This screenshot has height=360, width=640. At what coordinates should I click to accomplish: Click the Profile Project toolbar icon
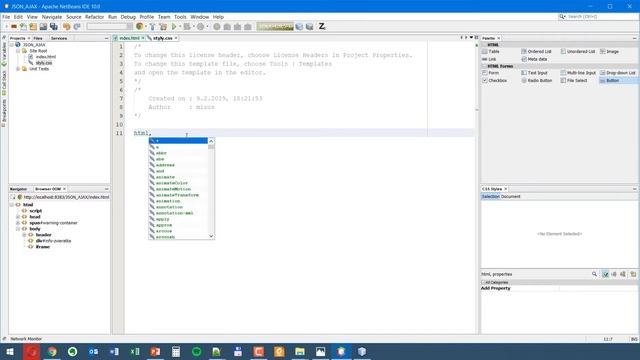tap(200, 27)
